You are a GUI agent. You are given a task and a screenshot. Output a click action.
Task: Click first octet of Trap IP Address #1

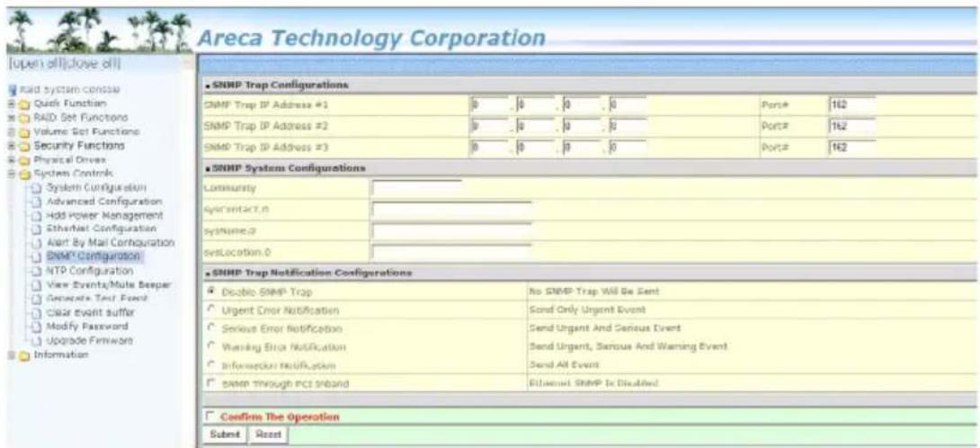(x=489, y=104)
